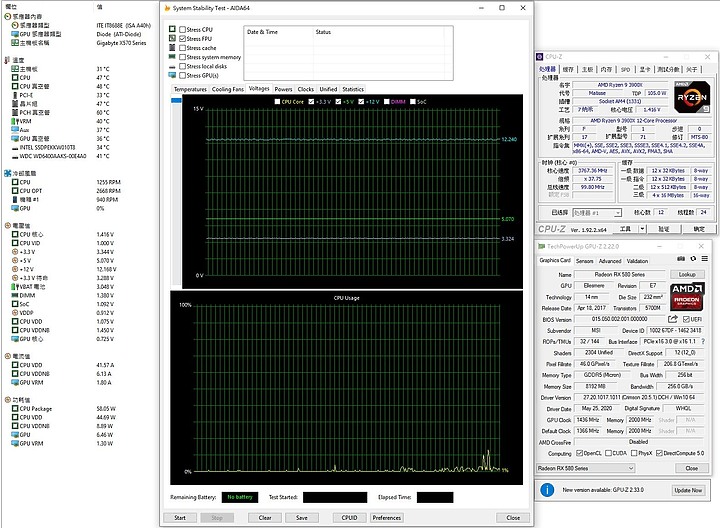Screen dimensions: 720x528
Task: Open the Radeon RX 580 Series GPU dropdown
Action: pos(585,468)
